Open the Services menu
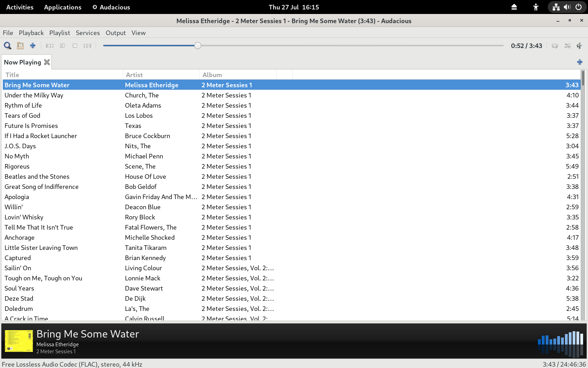 tap(88, 33)
